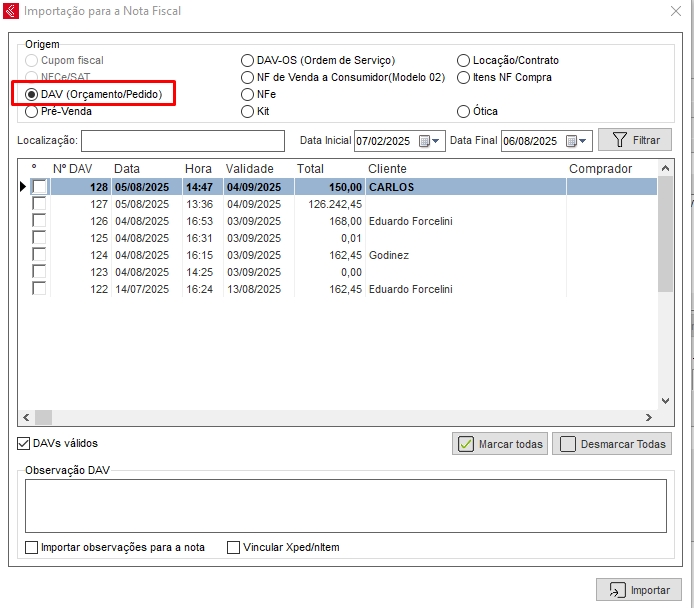The width and height of the screenshot is (694, 608).
Task: Click Desmarcar Todas button
Action: [611, 444]
